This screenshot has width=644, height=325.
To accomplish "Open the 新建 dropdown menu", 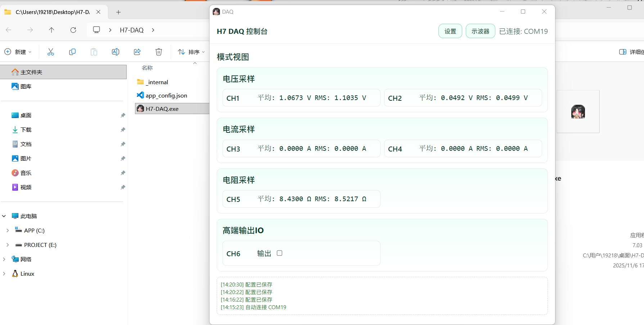I will [x=18, y=52].
